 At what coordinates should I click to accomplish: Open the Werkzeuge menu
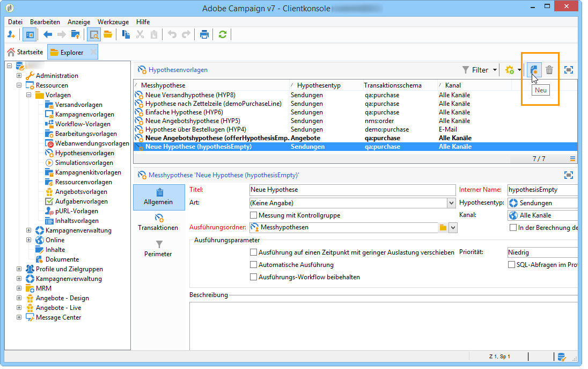[x=113, y=22]
